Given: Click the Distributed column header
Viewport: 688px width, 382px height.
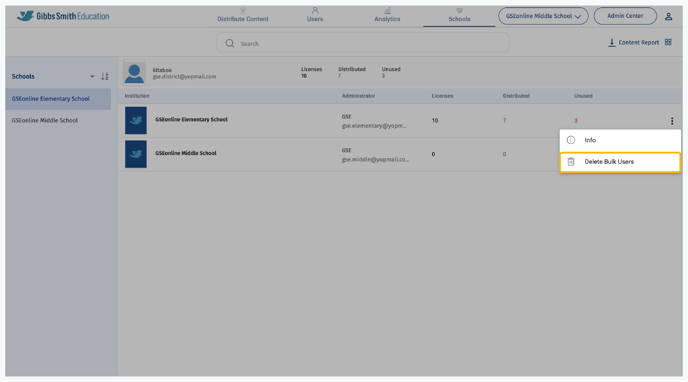Looking at the screenshot, I should (516, 96).
